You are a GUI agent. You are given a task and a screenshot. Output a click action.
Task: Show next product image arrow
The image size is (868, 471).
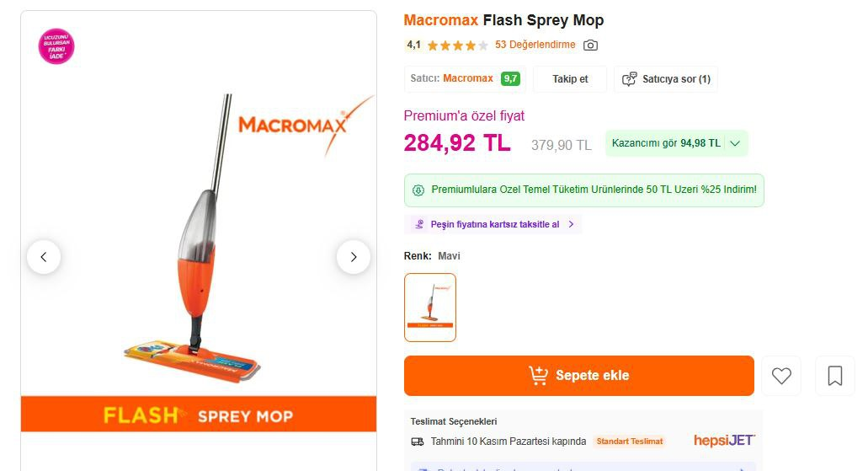pos(354,257)
